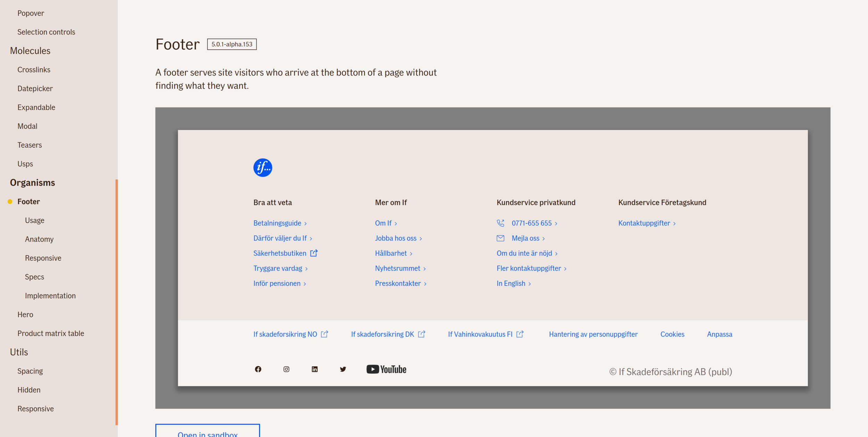Click the Cookies footer link

pos(672,334)
